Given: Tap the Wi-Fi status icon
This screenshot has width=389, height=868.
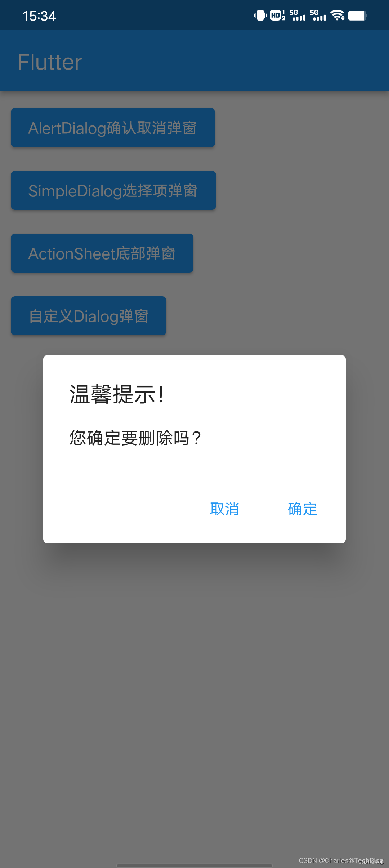Looking at the screenshot, I should click(x=337, y=15).
